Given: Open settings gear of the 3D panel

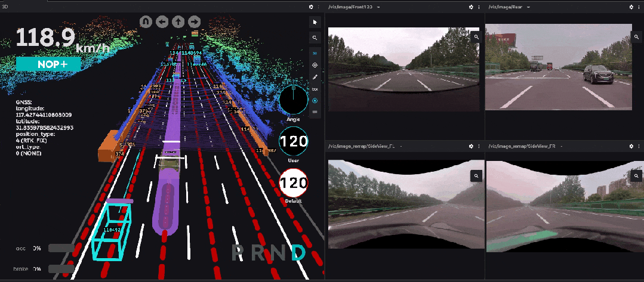Looking at the screenshot, I should pos(311,7).
